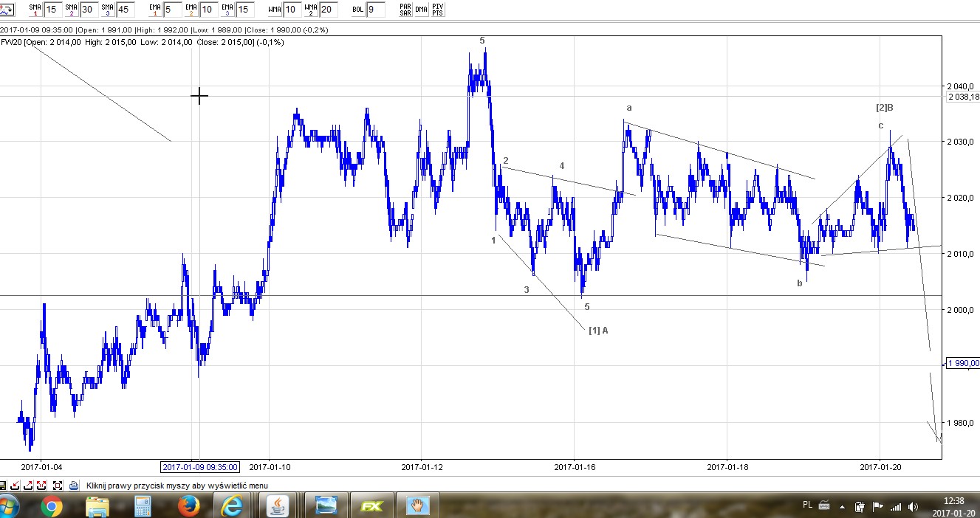Open the FX application in the taskbar
Screen dimensions: 980x518
click(x=373, y=505)
